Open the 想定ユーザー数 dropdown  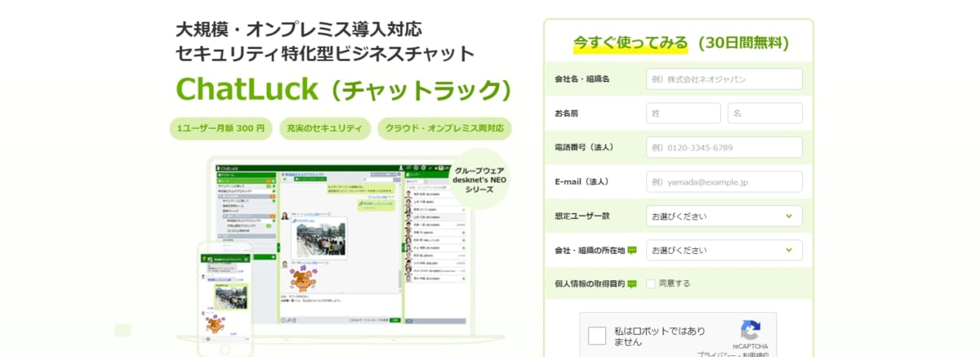coord(724,216)
